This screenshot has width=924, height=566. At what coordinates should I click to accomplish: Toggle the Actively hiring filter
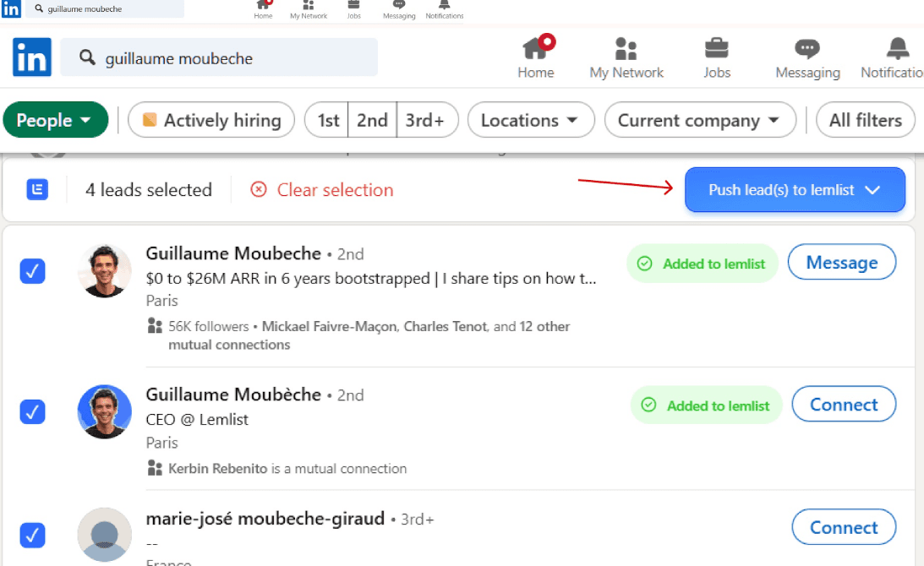[x=210, y=120]
